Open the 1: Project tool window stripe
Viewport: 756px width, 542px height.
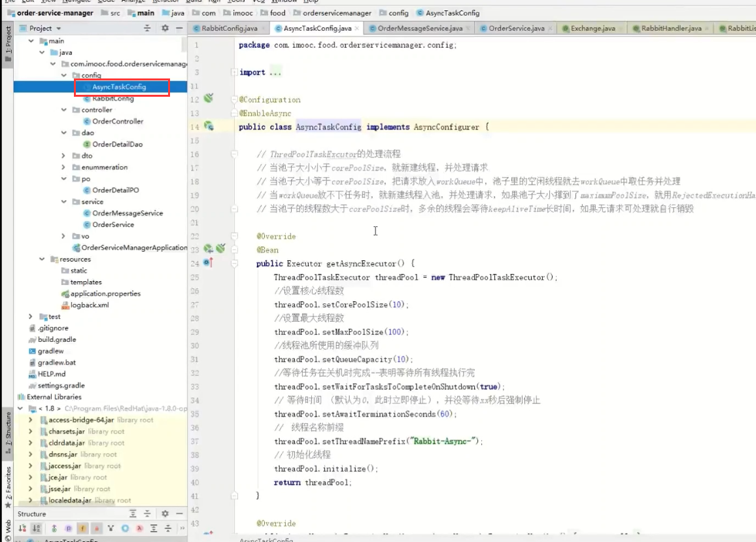tap(8, 43)
